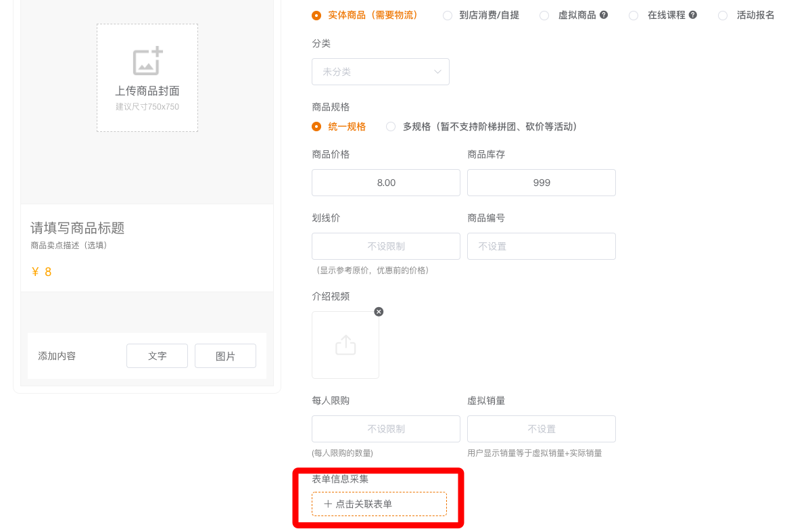Click the upload icon in 介绍视频 box
Viewport: 812px width, 529px height.
tap(345, 345)
